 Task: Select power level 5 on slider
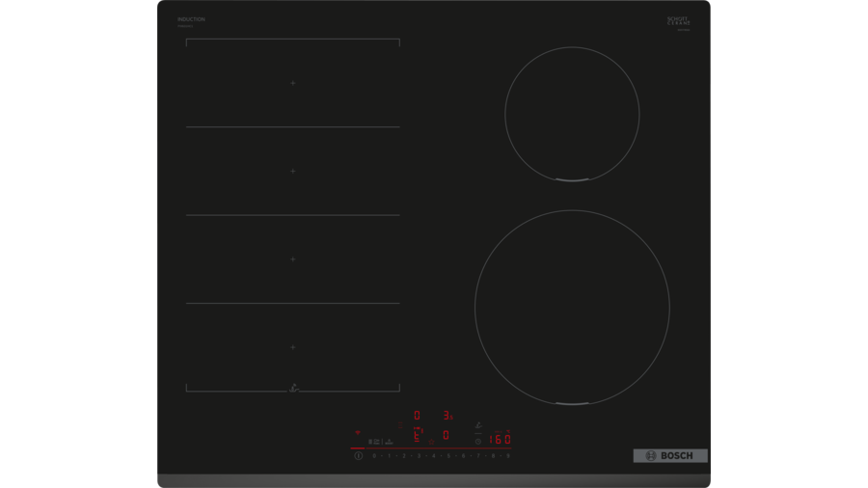point(448,455)
